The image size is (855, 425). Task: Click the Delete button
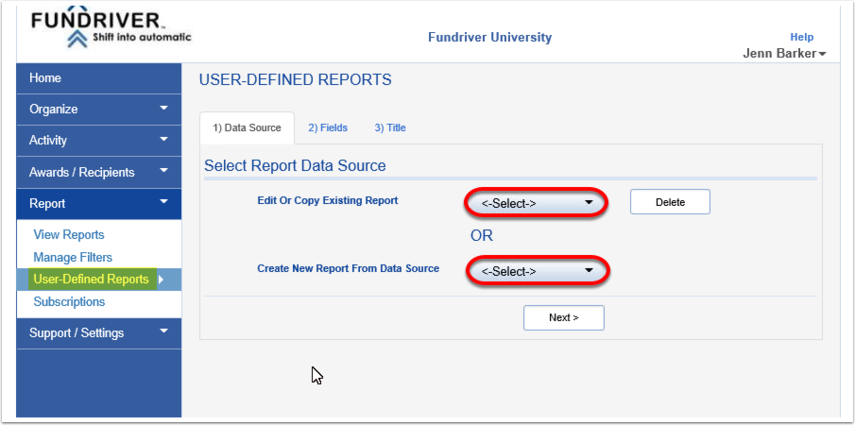tap(670, 202)
